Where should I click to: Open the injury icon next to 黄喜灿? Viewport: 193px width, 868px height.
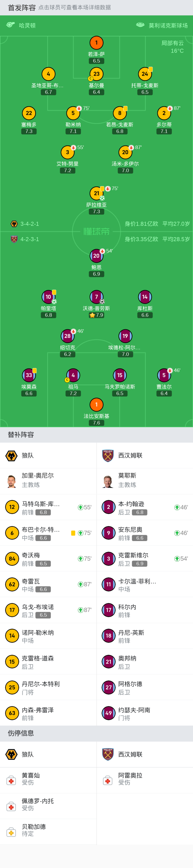11,780
